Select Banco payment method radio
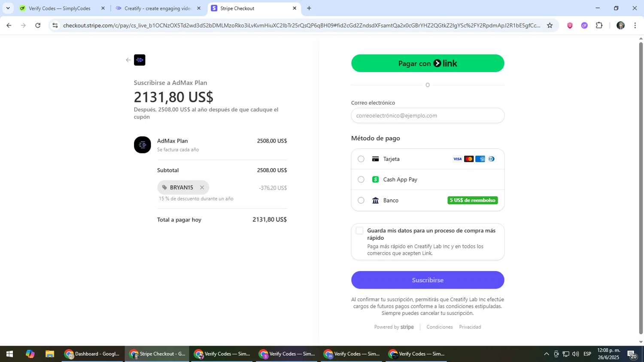The width and height of the screenshot is (644, 362). click(x=361, y=200)
